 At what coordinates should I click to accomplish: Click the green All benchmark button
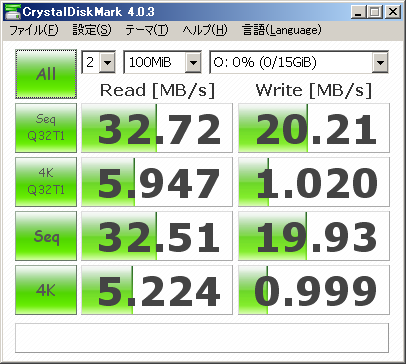[x=46, y=74]
